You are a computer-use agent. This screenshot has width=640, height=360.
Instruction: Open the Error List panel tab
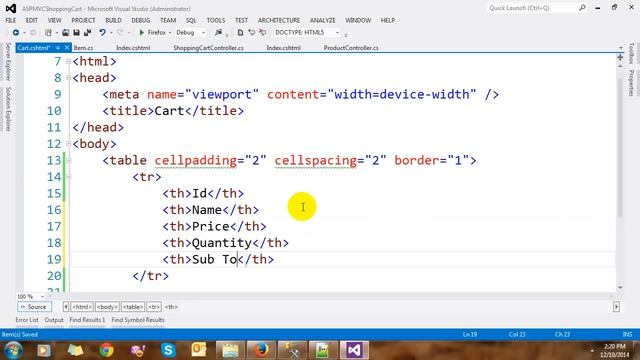coord(27,320)
